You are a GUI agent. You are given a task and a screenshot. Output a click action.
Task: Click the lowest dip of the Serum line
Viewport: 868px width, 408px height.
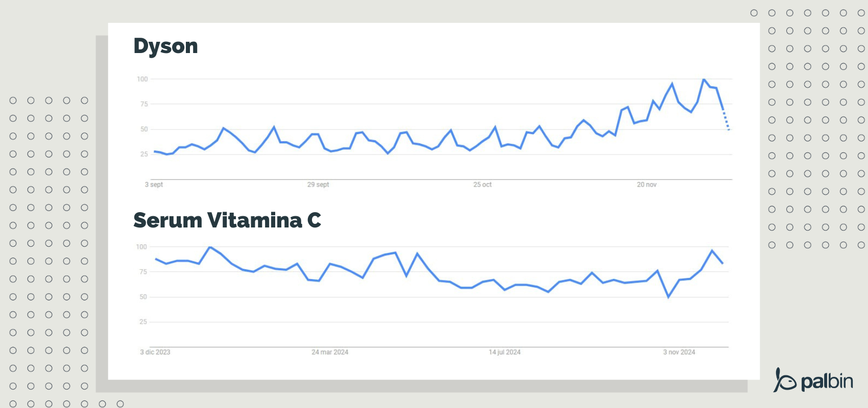tap(668, 297)
